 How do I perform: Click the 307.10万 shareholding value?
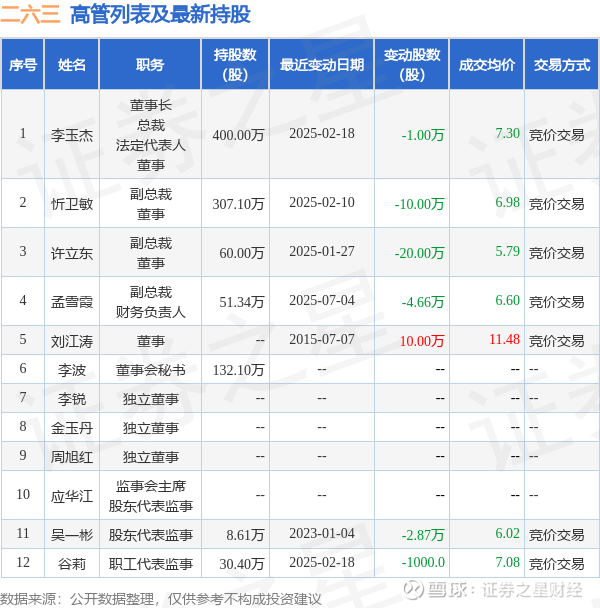[x=238, y=204]
